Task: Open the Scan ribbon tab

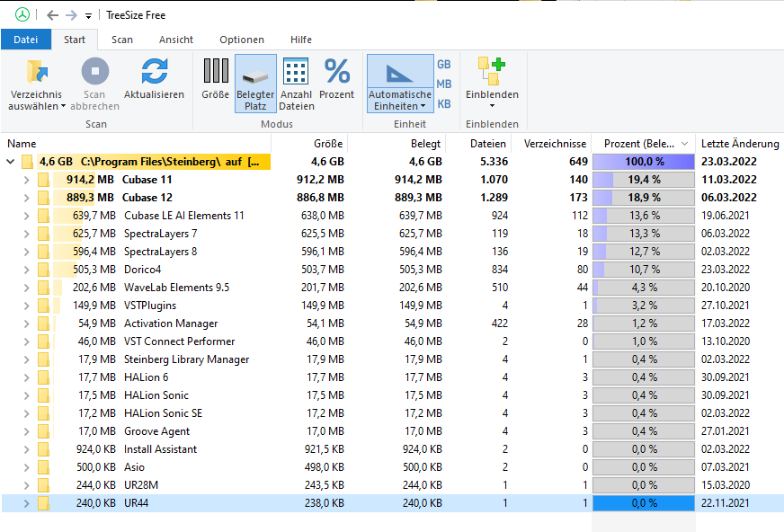Action: (x=122, y=40)
